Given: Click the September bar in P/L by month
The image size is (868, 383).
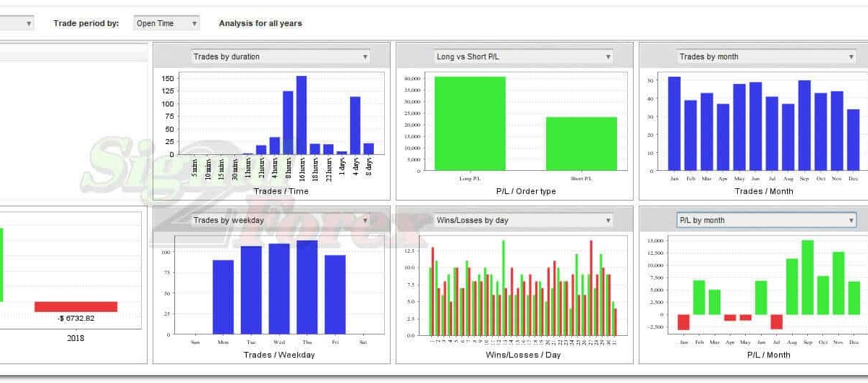Looking at the screenshot, I should click(x=807, y=277).
